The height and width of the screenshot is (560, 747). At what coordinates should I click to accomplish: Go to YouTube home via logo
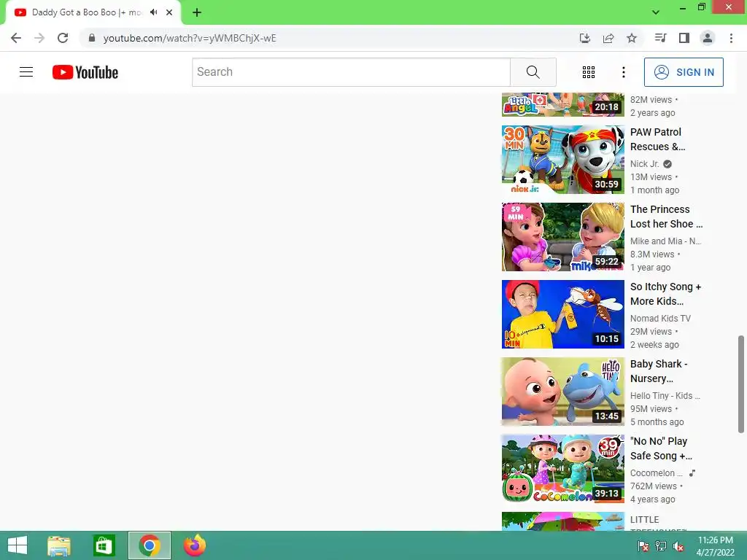(x=85, y=72)
